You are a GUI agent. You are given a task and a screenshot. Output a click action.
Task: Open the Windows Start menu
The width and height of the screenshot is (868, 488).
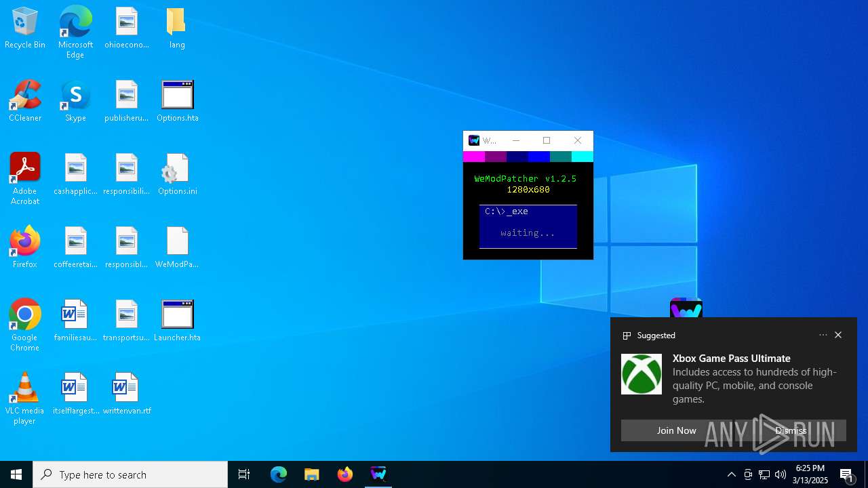point(16,474)
